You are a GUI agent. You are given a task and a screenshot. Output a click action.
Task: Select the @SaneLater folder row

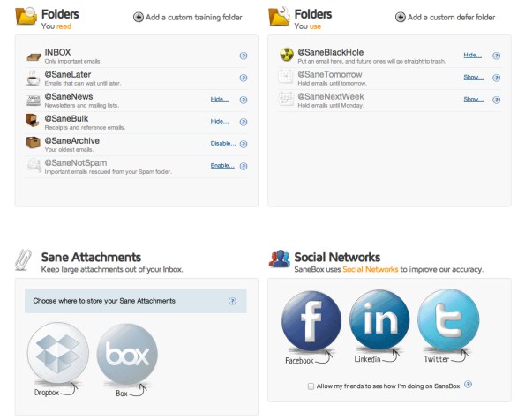[x=136, y=79]
